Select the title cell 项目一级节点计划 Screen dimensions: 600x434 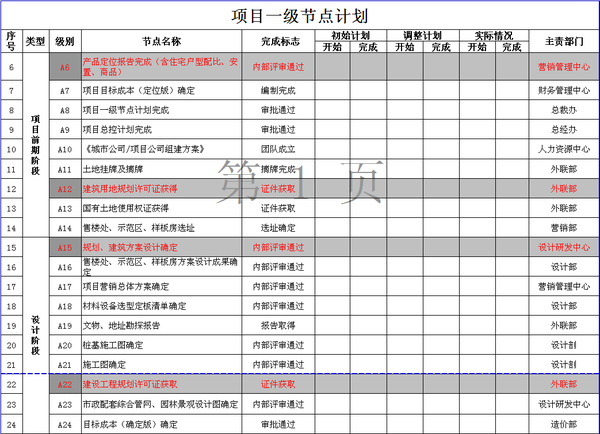(300, 16)
